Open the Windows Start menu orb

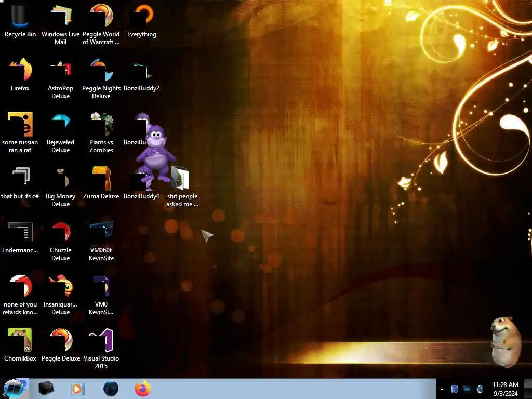click(x=14, y=389)
